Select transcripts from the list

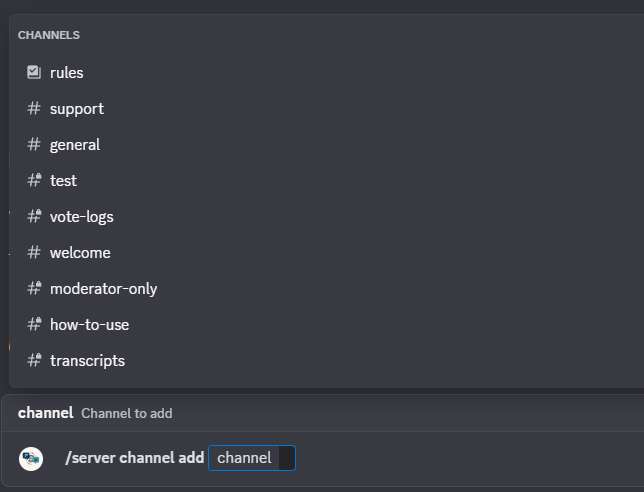pos(87,360)
